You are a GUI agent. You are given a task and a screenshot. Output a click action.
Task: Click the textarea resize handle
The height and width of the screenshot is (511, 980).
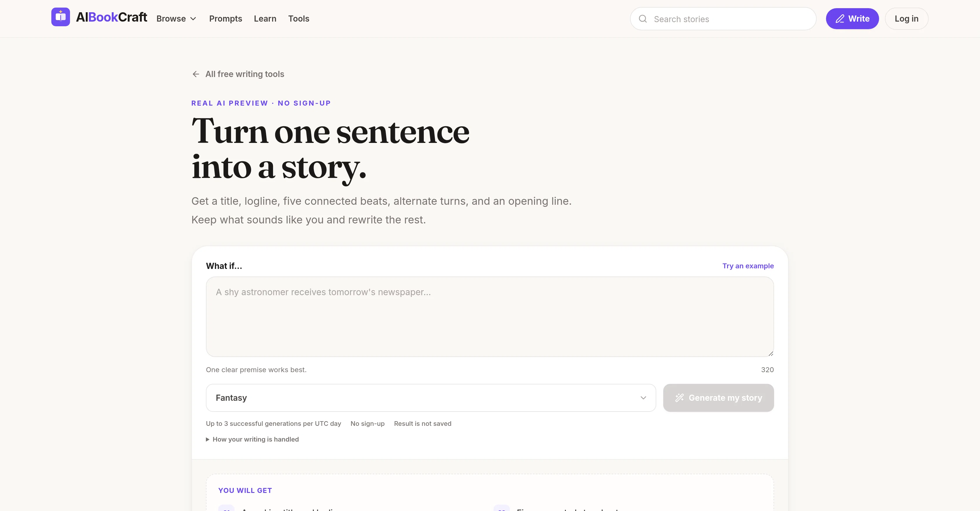[770, 353]
